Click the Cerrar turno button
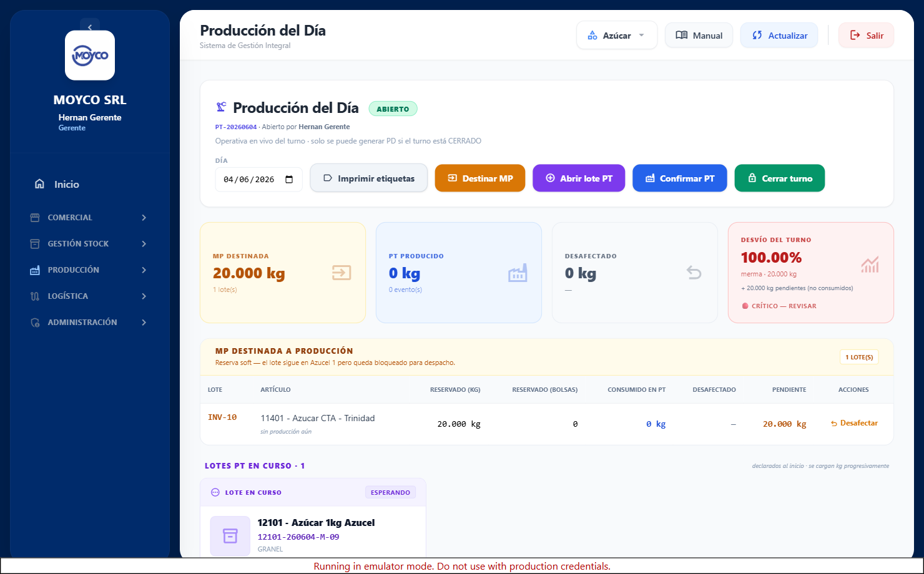The image size is (924, 574). (x=780, y=178)
